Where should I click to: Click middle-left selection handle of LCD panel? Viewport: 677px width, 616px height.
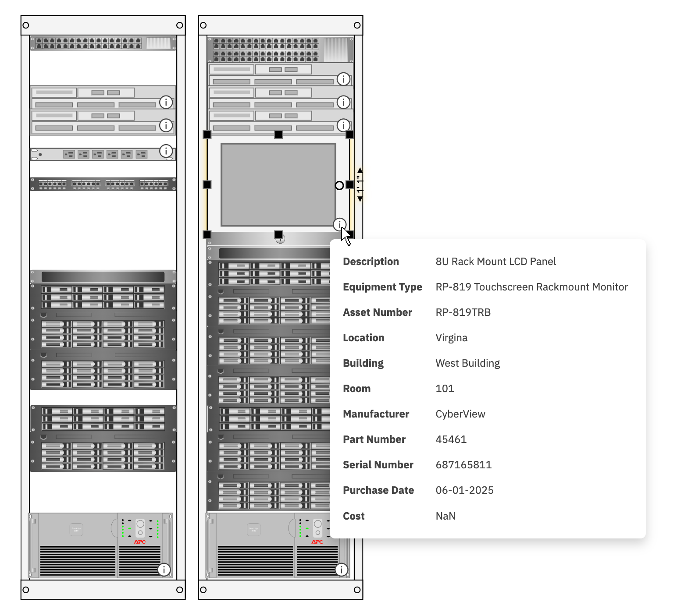[207, 185]
